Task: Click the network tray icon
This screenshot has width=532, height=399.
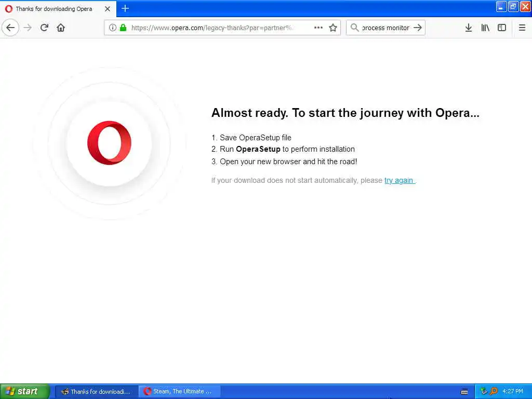Action: 484,391
